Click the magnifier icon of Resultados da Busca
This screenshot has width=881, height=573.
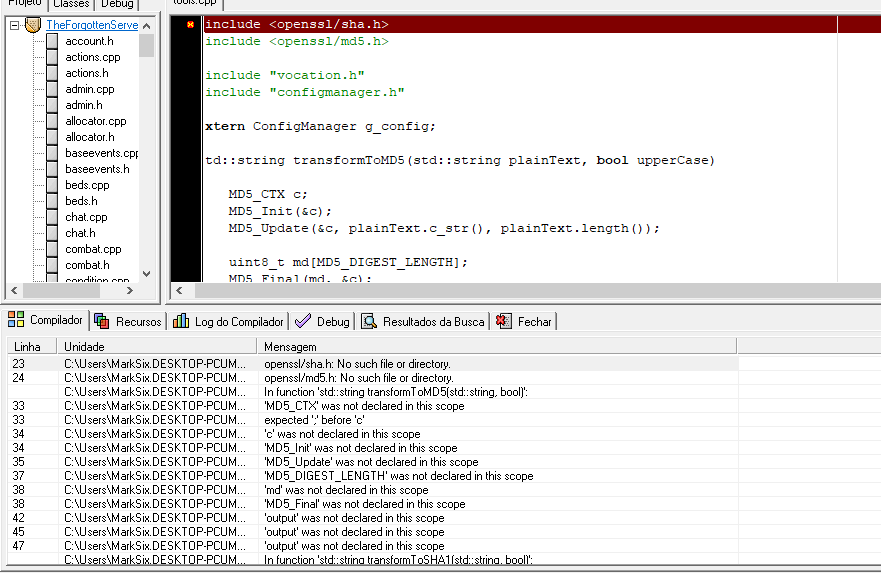tap(369, 321)
